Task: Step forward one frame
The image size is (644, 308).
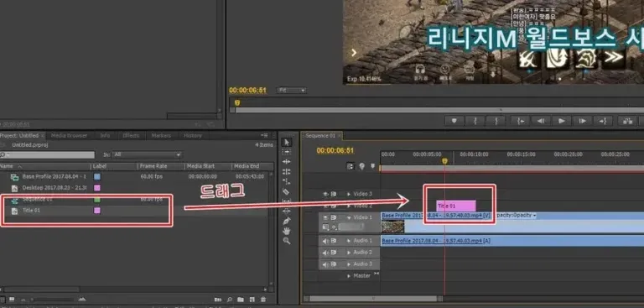Action: tap(583, 121)
